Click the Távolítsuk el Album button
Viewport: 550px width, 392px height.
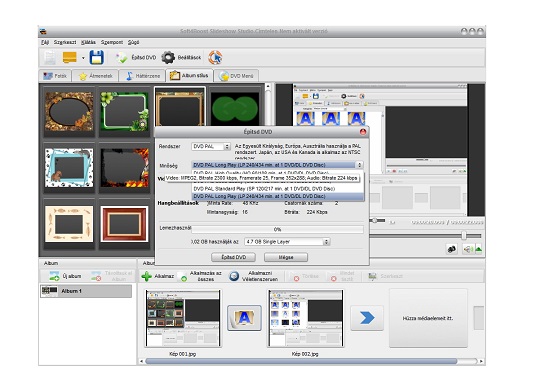point(112,276)
